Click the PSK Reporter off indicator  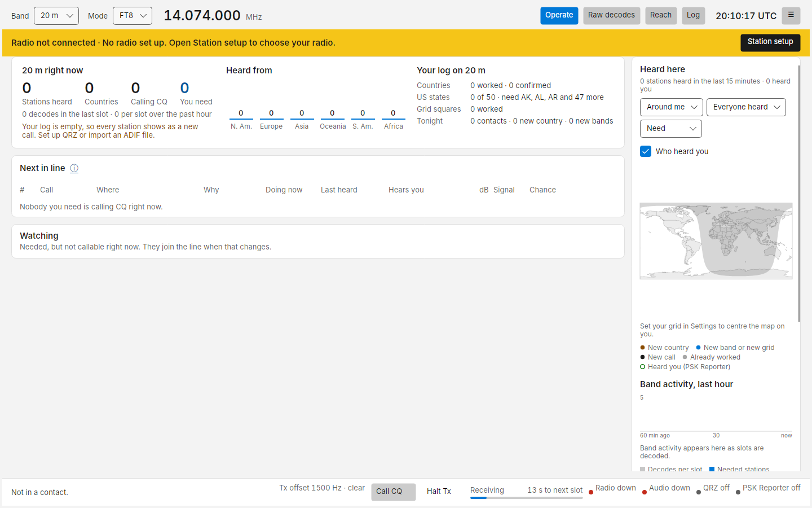pos(768,488)
